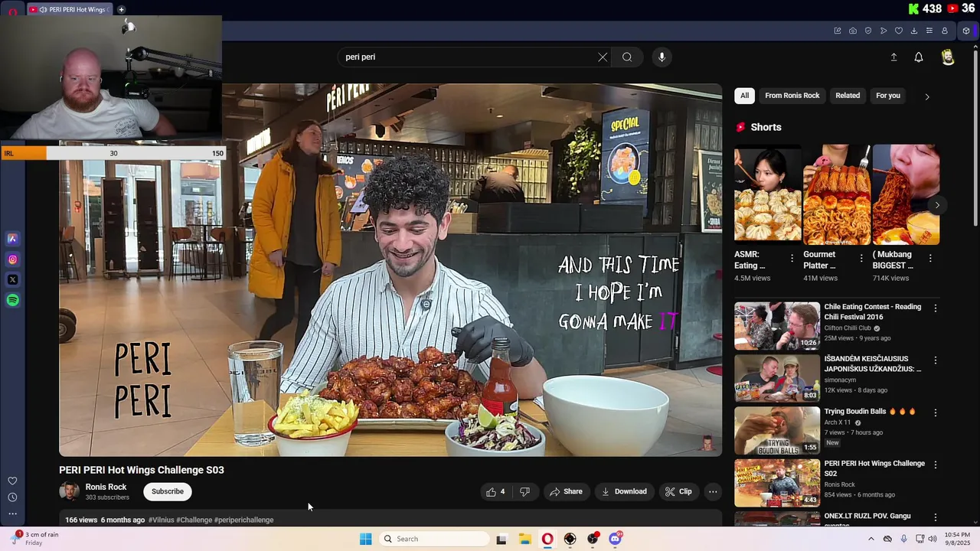Open YouTube account avatar menu
This screenshot has width=980, height=551.
(x=948, y=57)
